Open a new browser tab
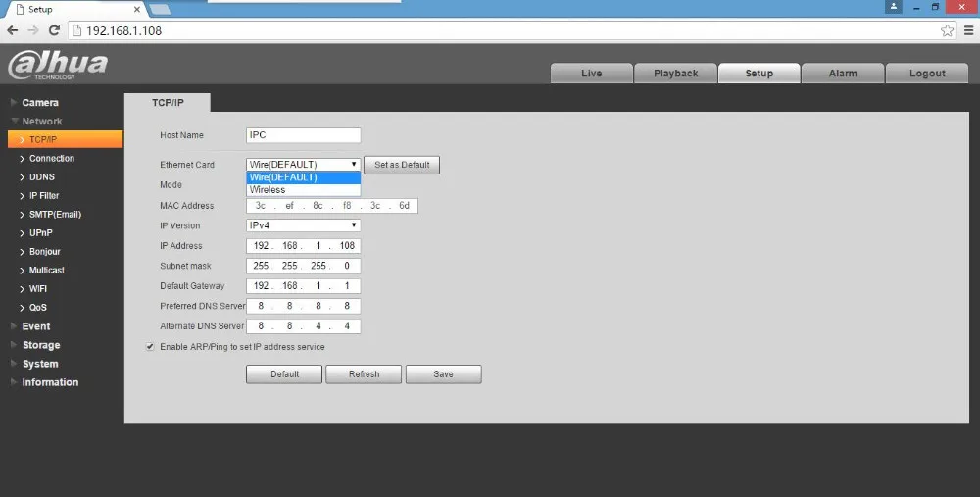This screenshot has width=980, height=497. coord(160,10)
